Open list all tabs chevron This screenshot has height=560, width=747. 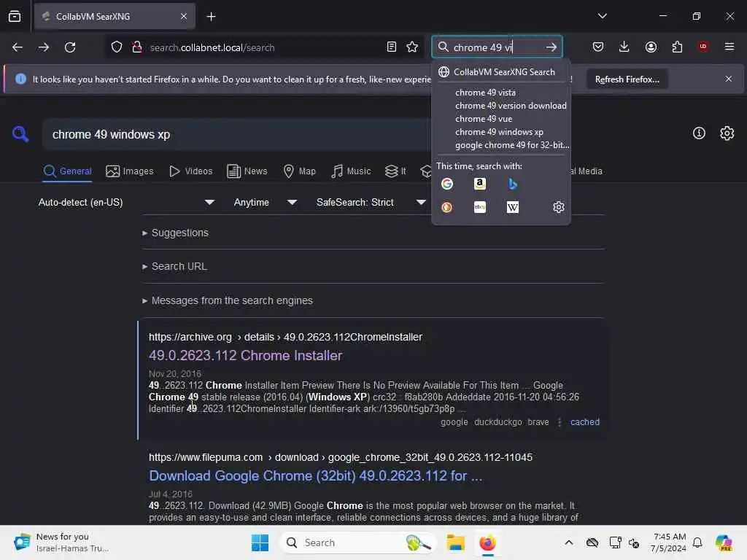[602, 16]
